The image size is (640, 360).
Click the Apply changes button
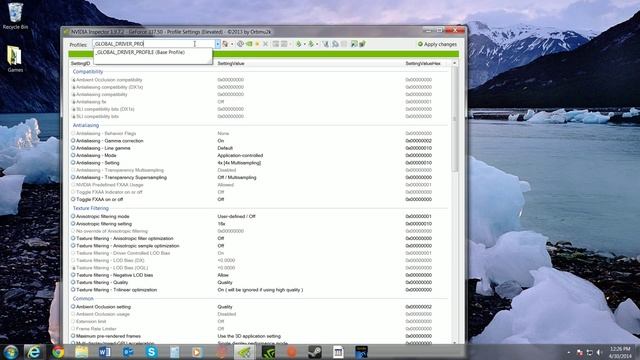click(437, 44)
